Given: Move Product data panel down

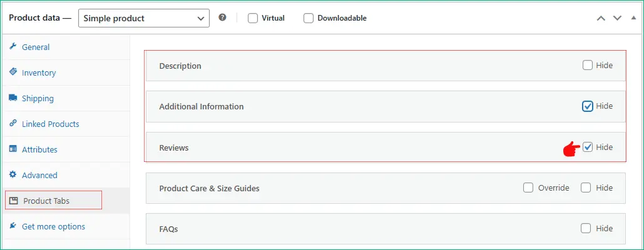Looking at the screenshot, I should coord(617,18).
